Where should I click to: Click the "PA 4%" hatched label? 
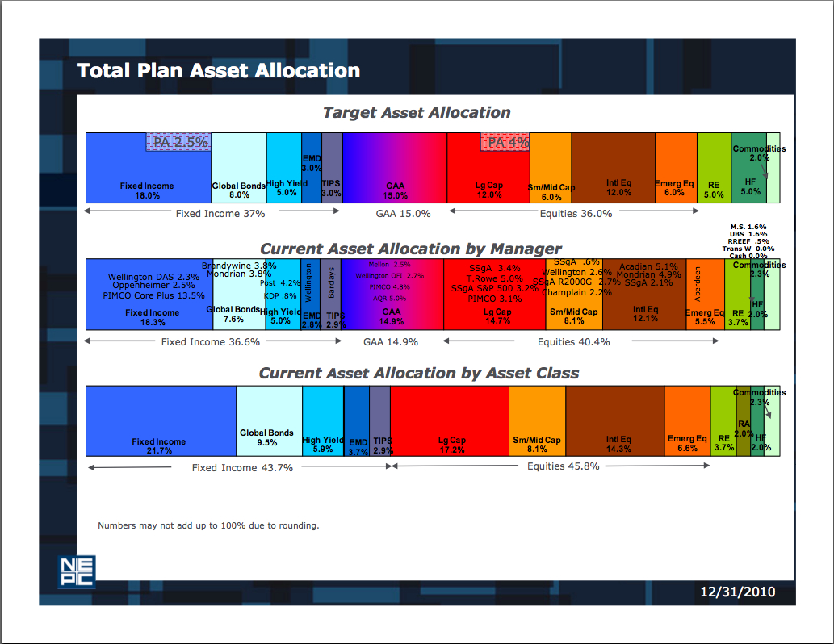505,142
